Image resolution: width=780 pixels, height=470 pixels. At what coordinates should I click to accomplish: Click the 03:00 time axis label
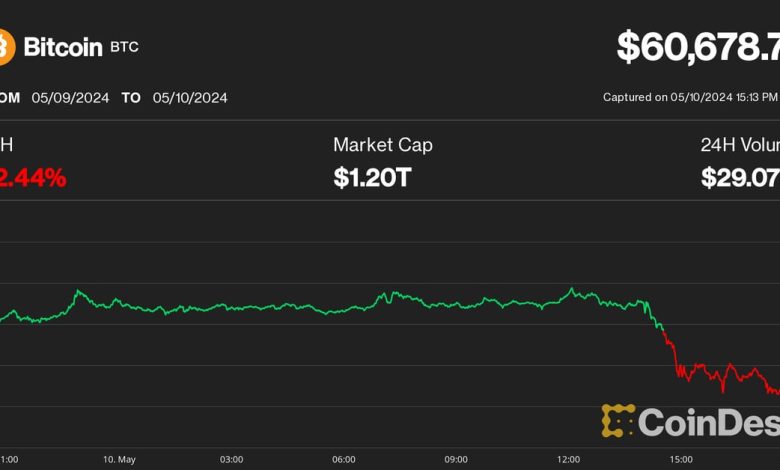(231, 459)
